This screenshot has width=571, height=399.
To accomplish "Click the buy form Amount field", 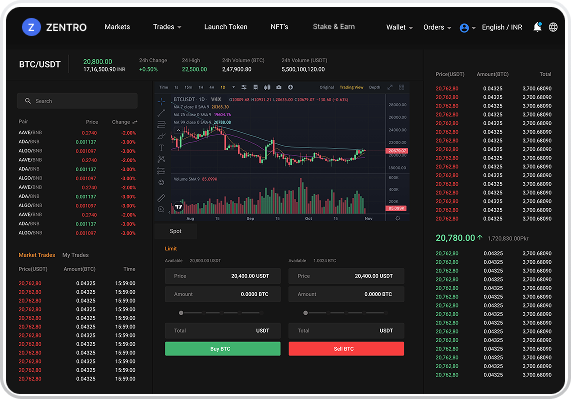I will tap(223, 294).
